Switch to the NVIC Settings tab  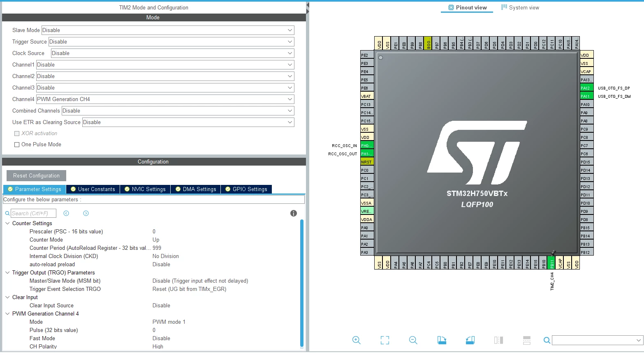pyautogui.click(x=145, y=189)
